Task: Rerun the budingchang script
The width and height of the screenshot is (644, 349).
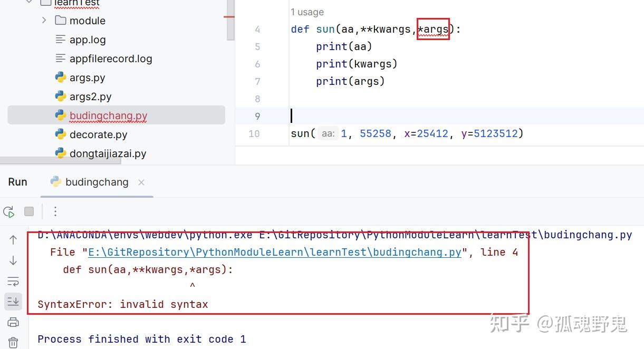Action: 8,211
